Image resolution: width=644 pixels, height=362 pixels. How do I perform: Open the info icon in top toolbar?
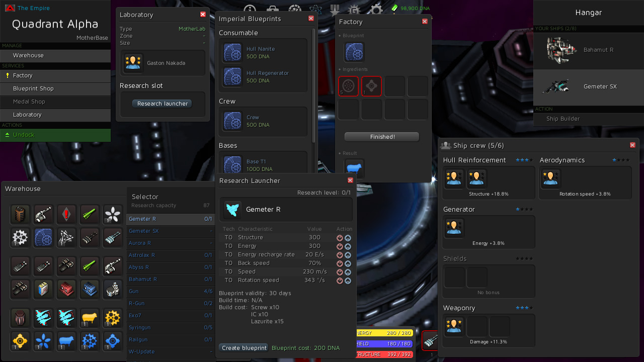pyautogui.click(x=250, y=10)
